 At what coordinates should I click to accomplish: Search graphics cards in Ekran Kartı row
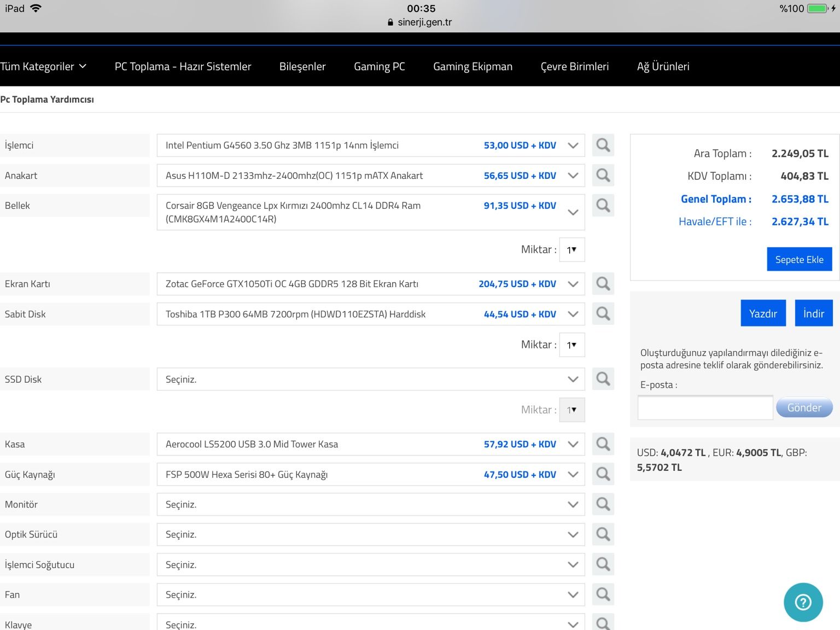coord(603,284)
